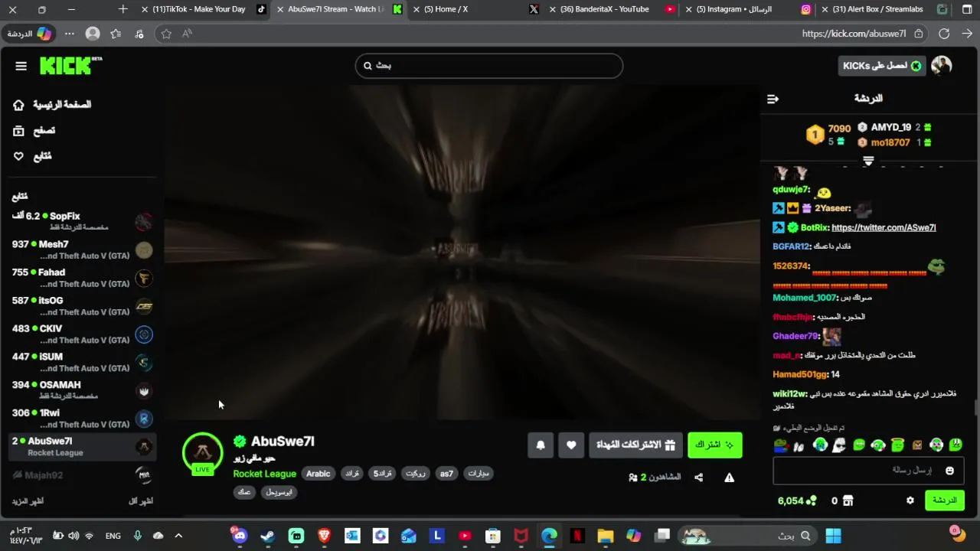Click username Mohamed_1007 in chat
The image size is (980, 551).
point(805,298)
